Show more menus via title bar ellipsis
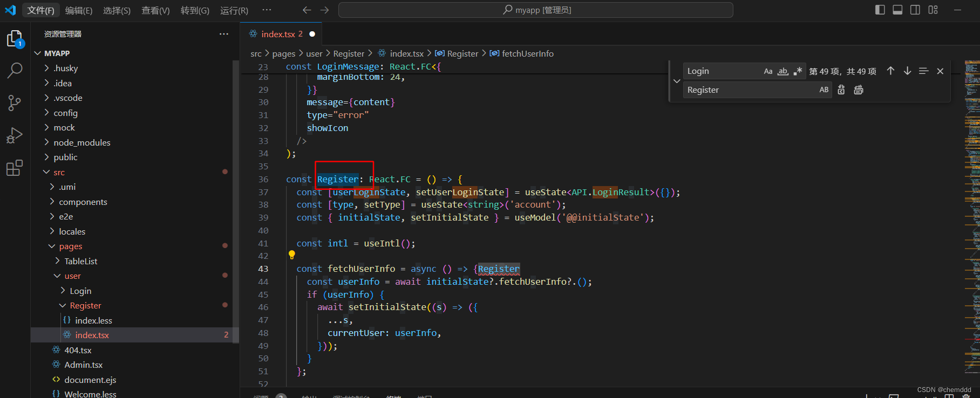This screenshot has height=398, width=980. (267, 10)
